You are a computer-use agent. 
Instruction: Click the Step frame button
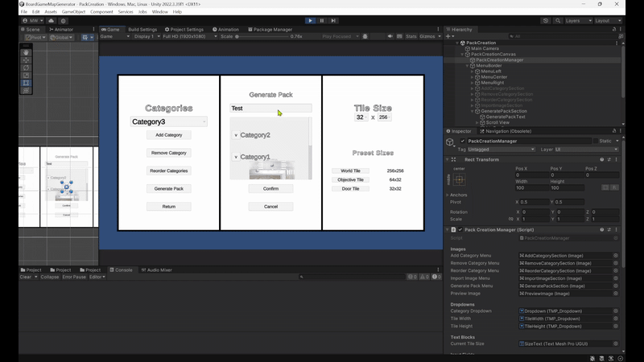coord(334,21)
